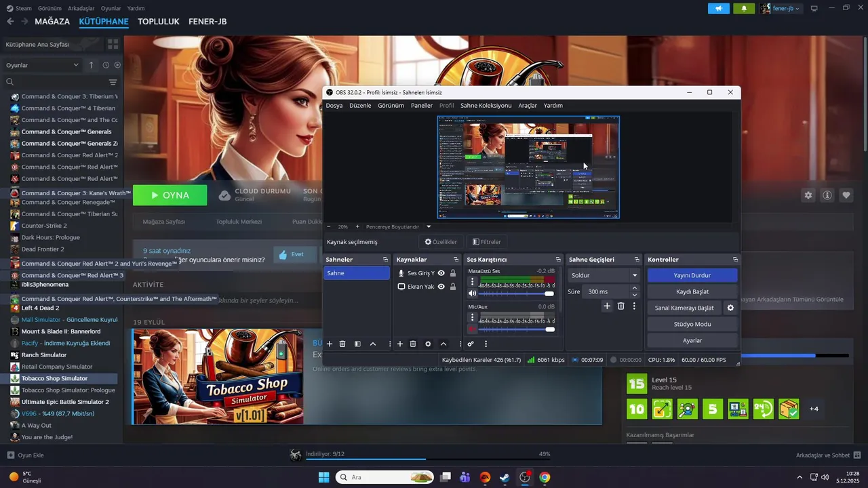Open OBS Paneller menu
868x488 pixels.
(422, 105)
